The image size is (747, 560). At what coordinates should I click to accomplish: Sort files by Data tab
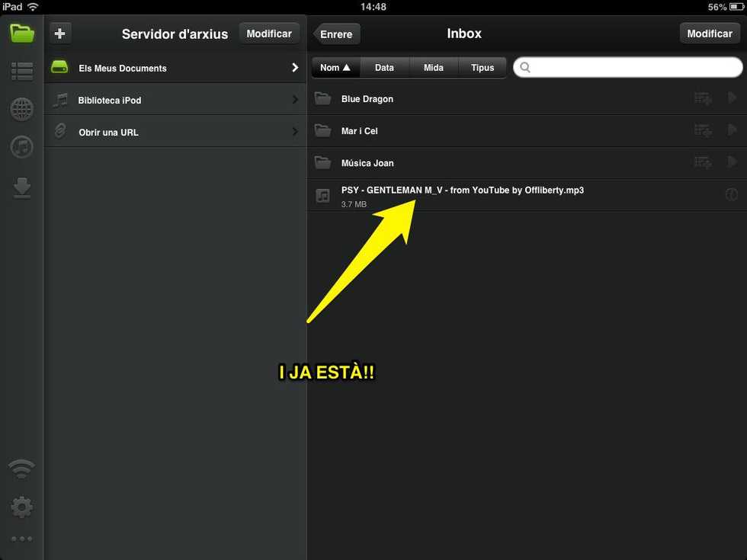coord(384,68)
